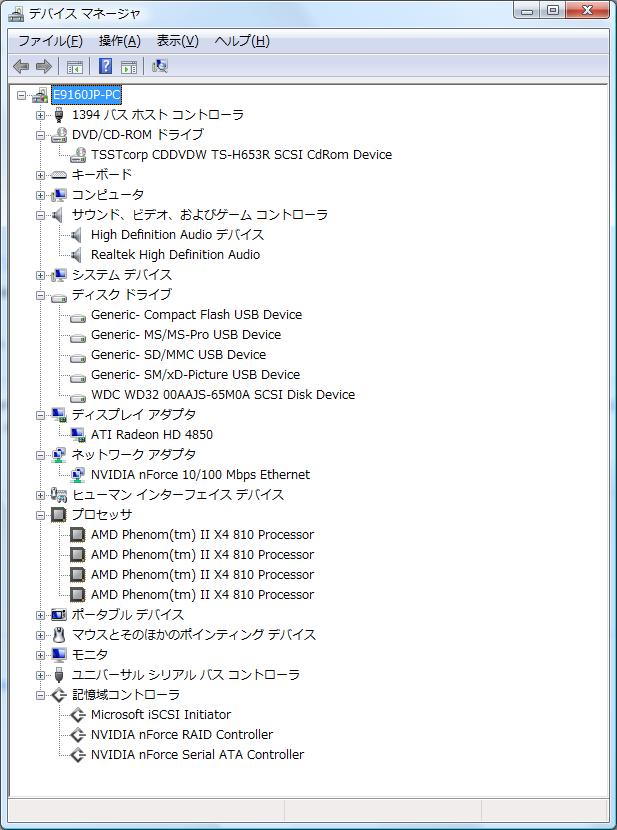
Task: Click the ATI Radeon HD 4850 icon
Action: click(x=78, y=435)
